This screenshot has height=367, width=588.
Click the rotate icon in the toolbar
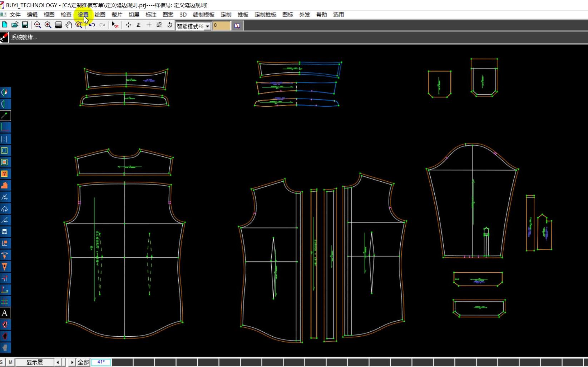click(x=169, y=25)
